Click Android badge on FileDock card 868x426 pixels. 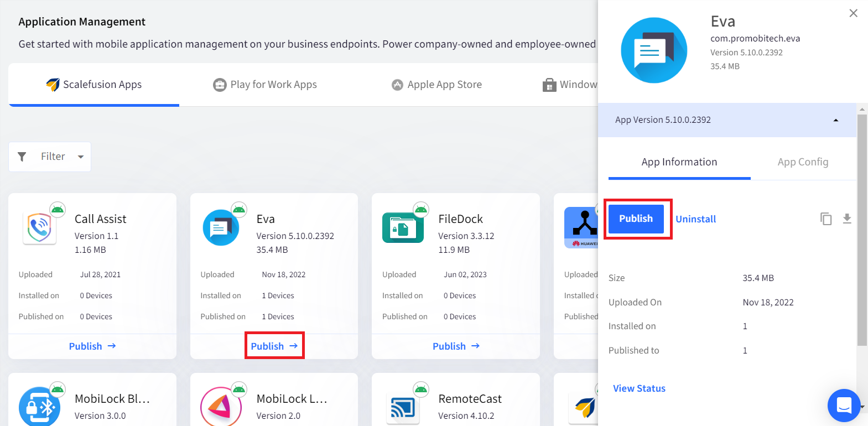(x=421, y=209)
